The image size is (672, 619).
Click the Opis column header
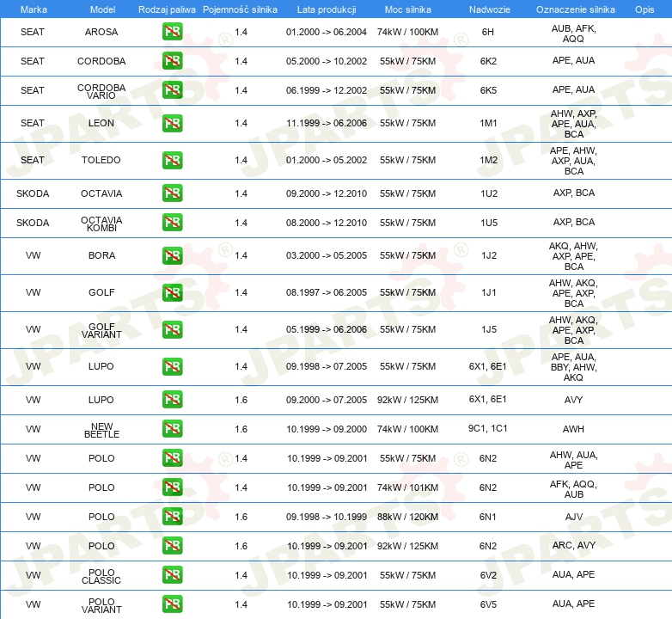pos(645,9)
